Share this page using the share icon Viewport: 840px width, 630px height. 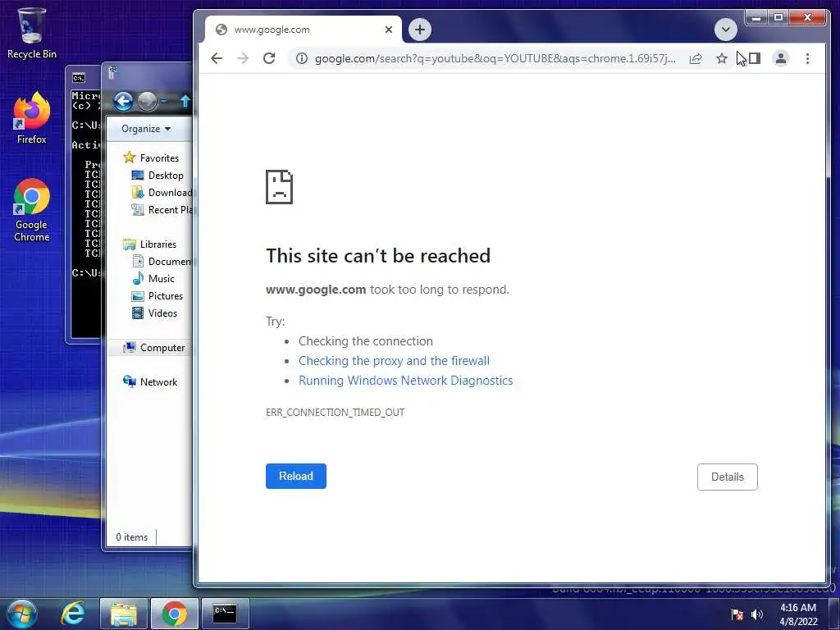[x=696, y=58]
